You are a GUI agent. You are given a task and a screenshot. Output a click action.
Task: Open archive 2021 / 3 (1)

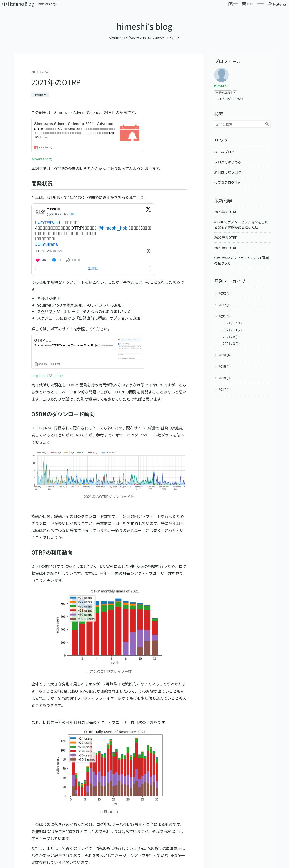231,343
